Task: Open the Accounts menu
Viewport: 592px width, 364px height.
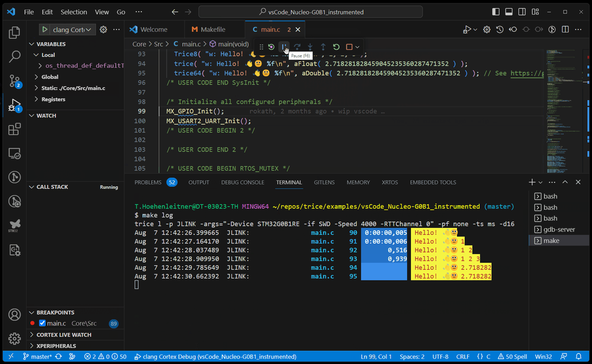Action: click(14, 314)
